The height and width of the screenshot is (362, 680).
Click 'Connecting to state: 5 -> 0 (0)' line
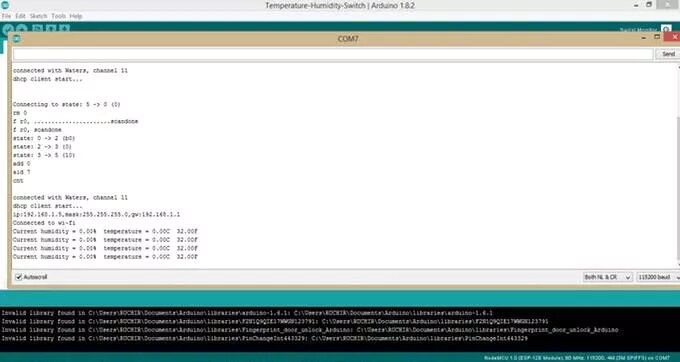pyautogui.click(x=66, y=104)
